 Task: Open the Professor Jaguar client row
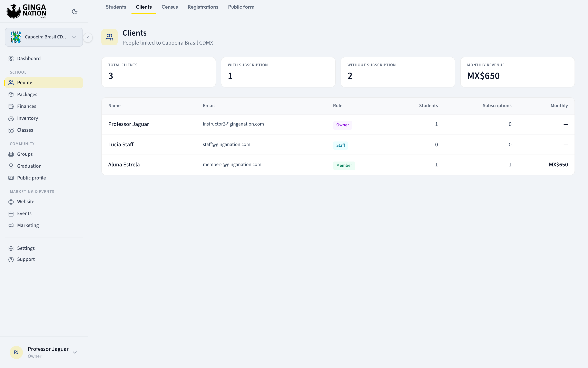coord(338,124)
